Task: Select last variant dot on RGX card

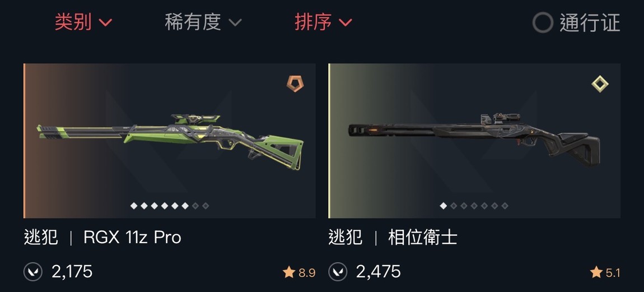Action: point(206,206)
